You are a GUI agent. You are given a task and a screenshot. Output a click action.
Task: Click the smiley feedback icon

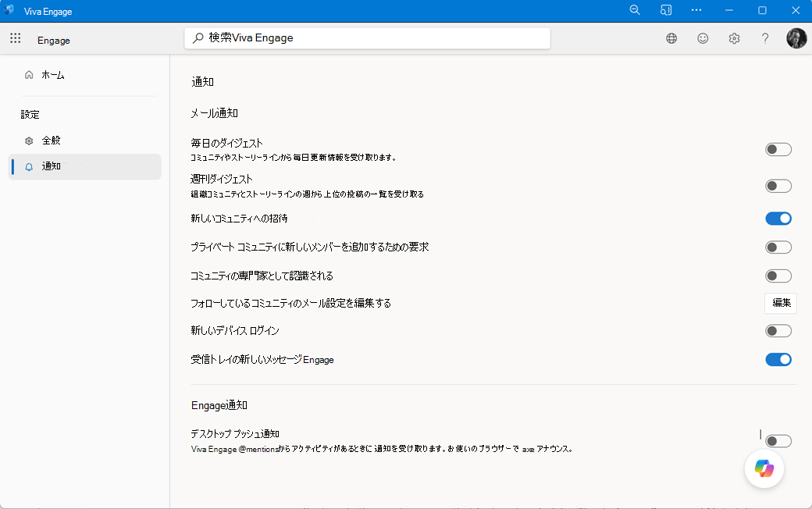(x=703, y=38)
